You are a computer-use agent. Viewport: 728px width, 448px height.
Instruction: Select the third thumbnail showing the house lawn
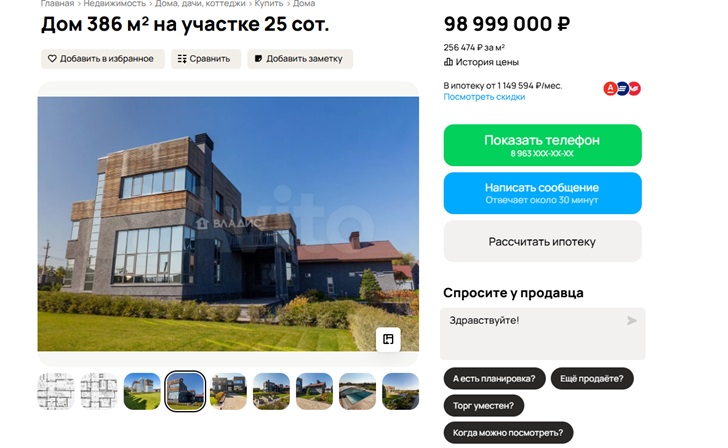[x=142, y=391]
